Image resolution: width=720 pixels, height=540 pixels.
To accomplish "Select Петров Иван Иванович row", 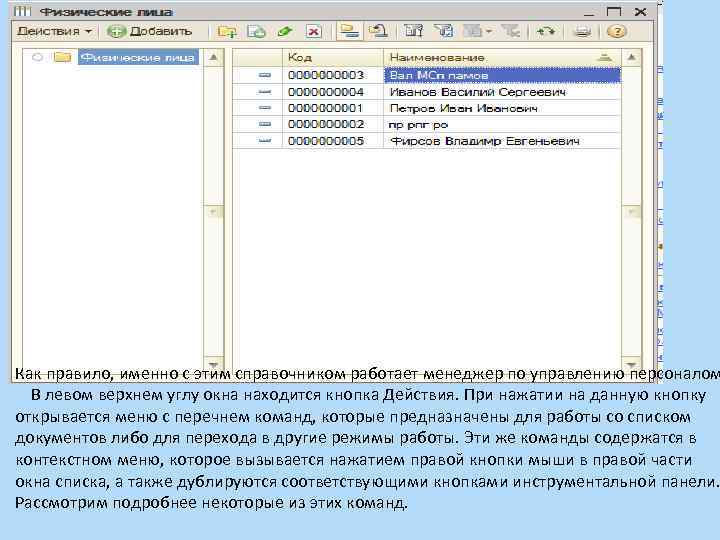I will click(502, 108).
